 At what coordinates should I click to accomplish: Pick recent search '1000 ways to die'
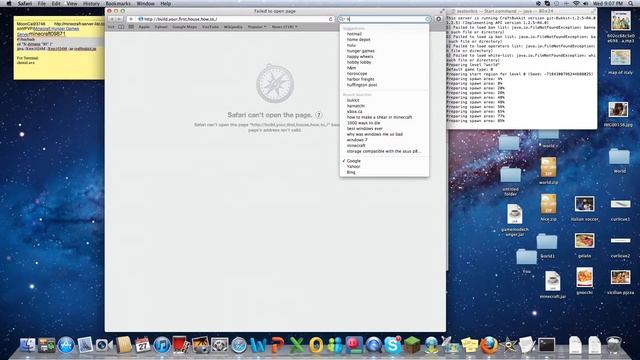(x=363, y=123)
